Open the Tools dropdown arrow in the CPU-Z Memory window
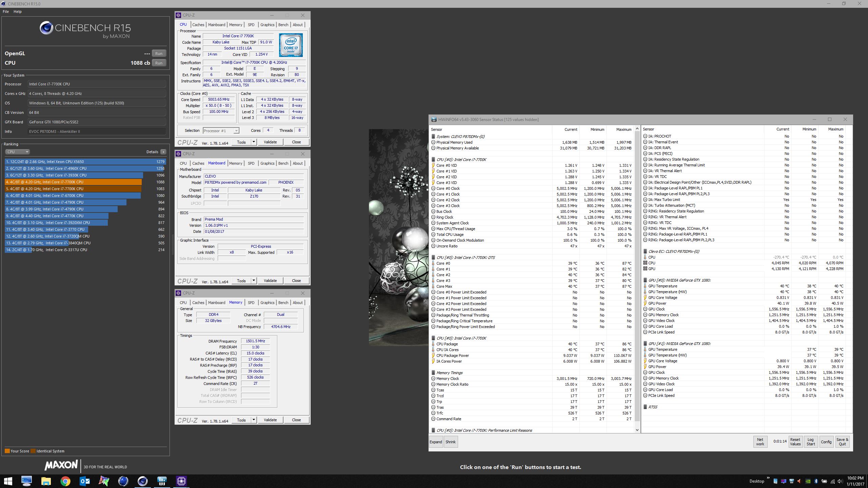 click(x=253, y=420)
